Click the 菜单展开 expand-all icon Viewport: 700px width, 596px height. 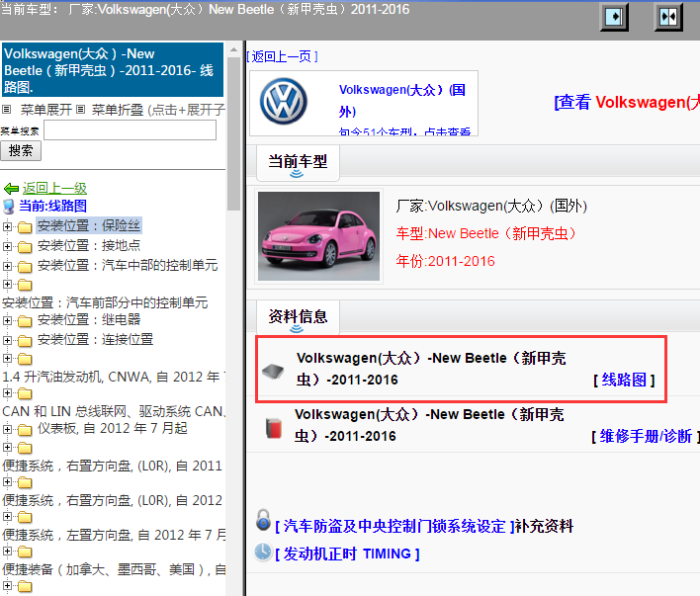point(6,109)
